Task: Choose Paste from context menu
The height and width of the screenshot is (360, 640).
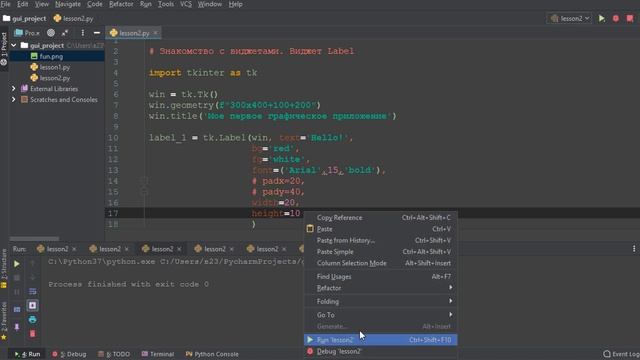Action: [x=380, y=229]
